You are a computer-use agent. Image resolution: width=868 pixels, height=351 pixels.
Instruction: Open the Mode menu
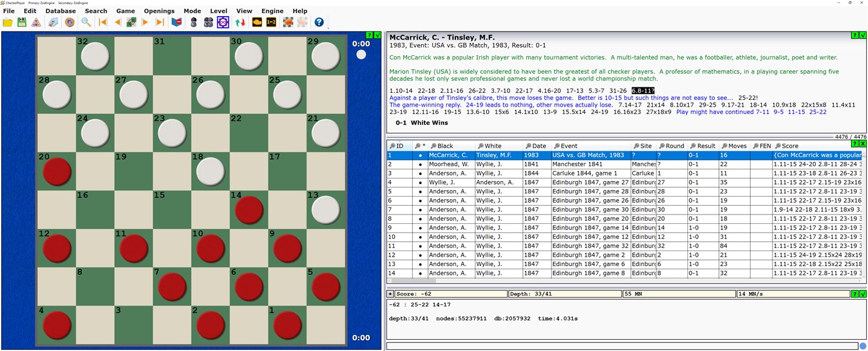(192, 11)
